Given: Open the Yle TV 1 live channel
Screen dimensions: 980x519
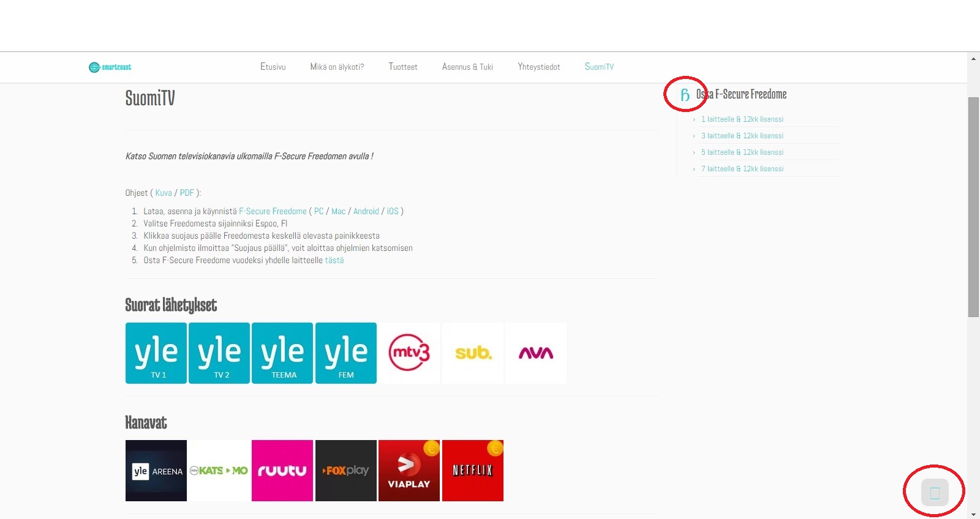Looking at the screenshot, I should pos(156,353).
